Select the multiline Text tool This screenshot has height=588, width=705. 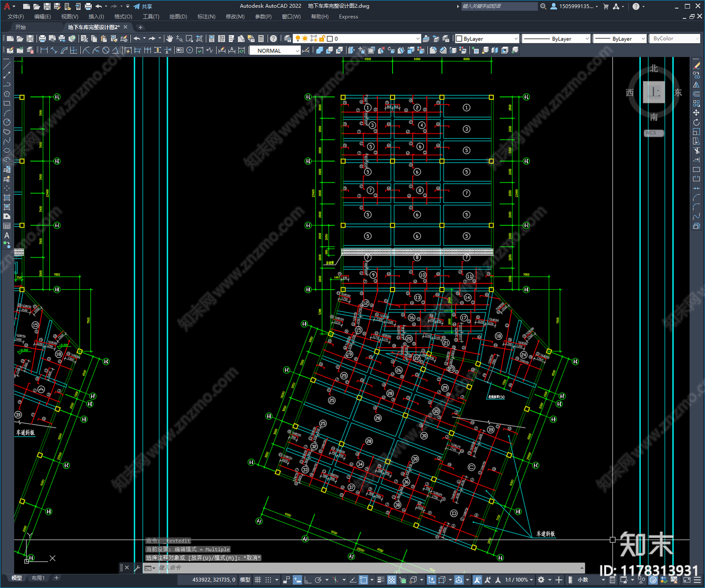click(x=7, y=235)
